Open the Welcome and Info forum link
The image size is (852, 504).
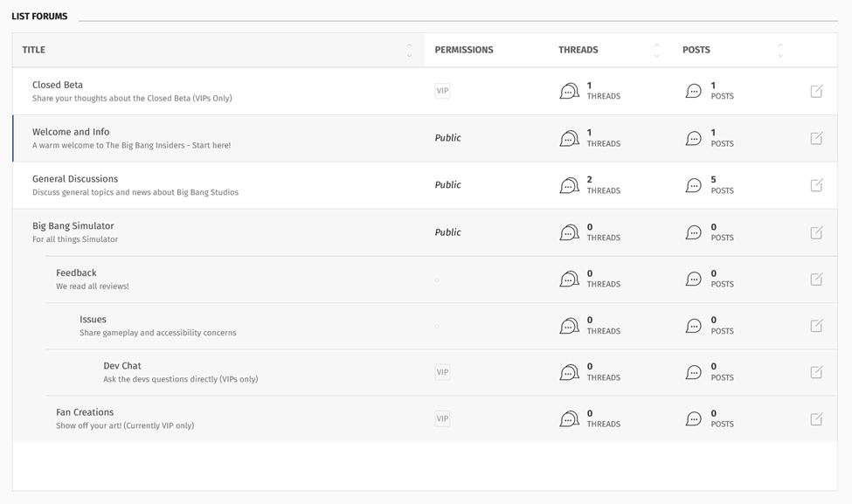click(71, 132)
